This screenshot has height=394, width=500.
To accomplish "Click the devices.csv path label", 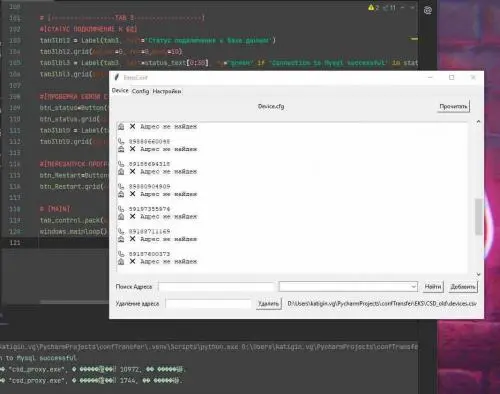I will click(382, 304).
